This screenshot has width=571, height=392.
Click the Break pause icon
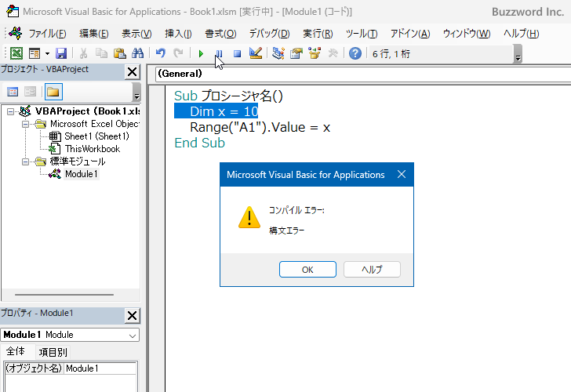pos(219,54)
